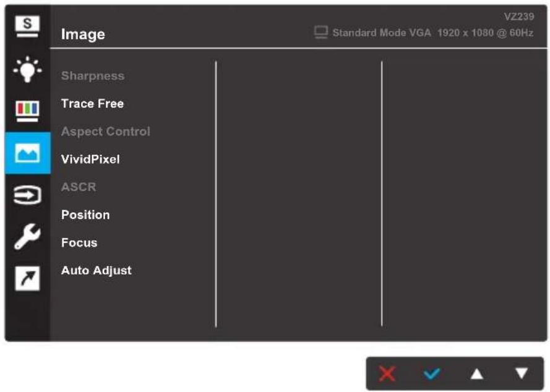
Task: Click the disabled Aspect Control entry
Action: 106,132
